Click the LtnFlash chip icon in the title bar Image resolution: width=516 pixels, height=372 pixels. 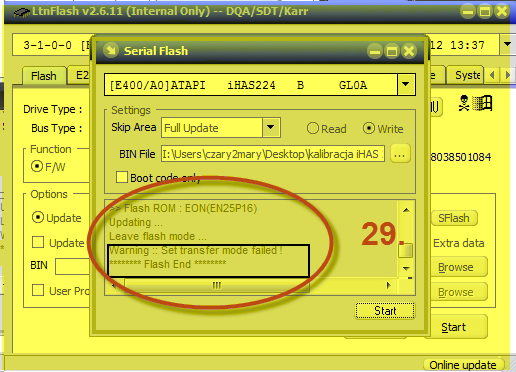point(22,12)
